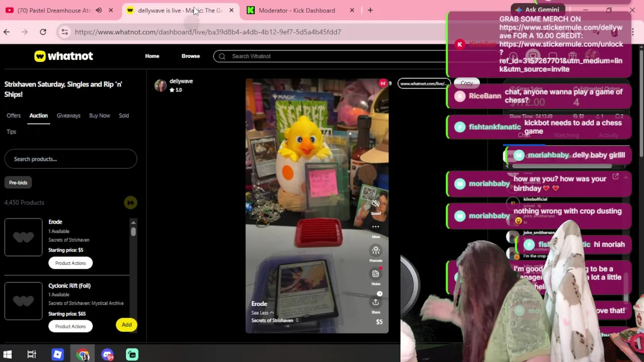Click browser back arrow
This screenshot has width=644, height=362.
7,32
